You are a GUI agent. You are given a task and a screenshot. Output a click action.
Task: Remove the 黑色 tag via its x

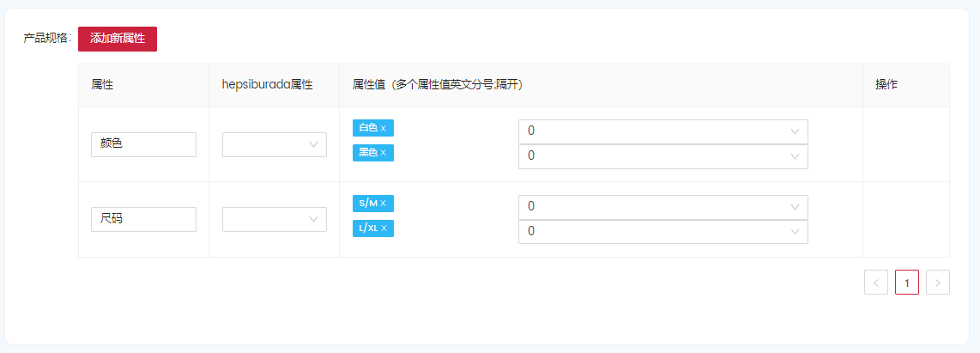click(383, 153)
